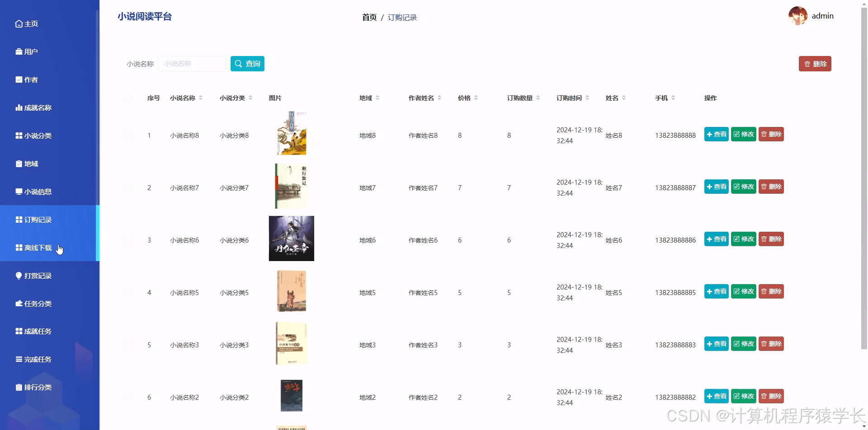
Task: Click the admin avatar image
Action: (797, 16)
